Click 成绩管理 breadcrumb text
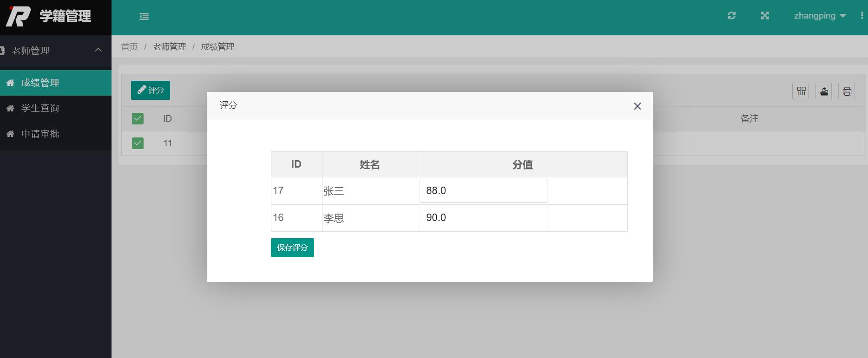Screen dimensions: 868x358 click(x=217, y=47)
